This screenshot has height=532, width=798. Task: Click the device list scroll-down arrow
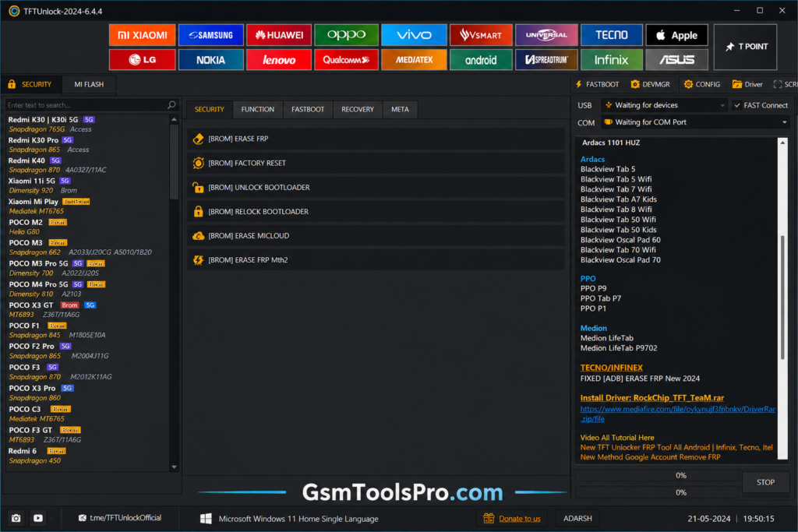pyautogui.click(x=174, y=467)
